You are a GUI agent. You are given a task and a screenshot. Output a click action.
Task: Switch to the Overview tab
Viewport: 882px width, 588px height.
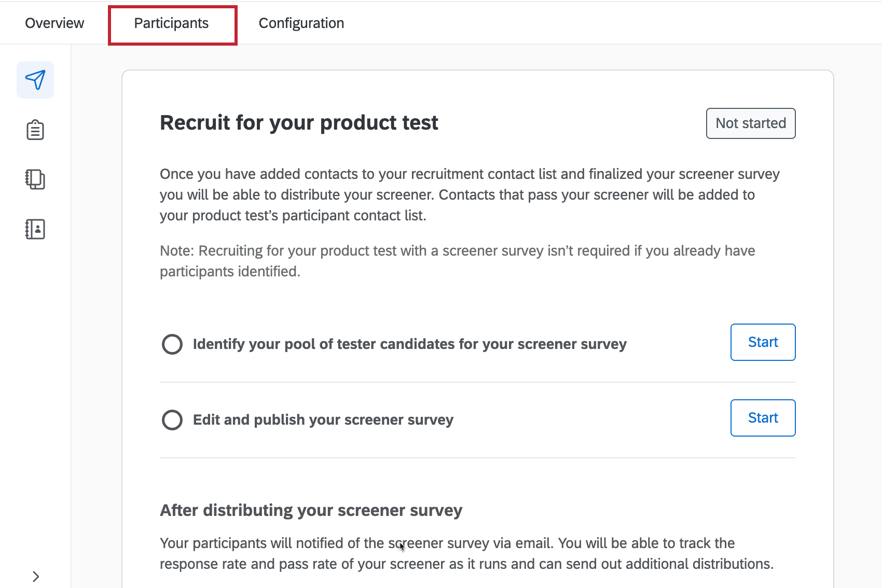54,23
